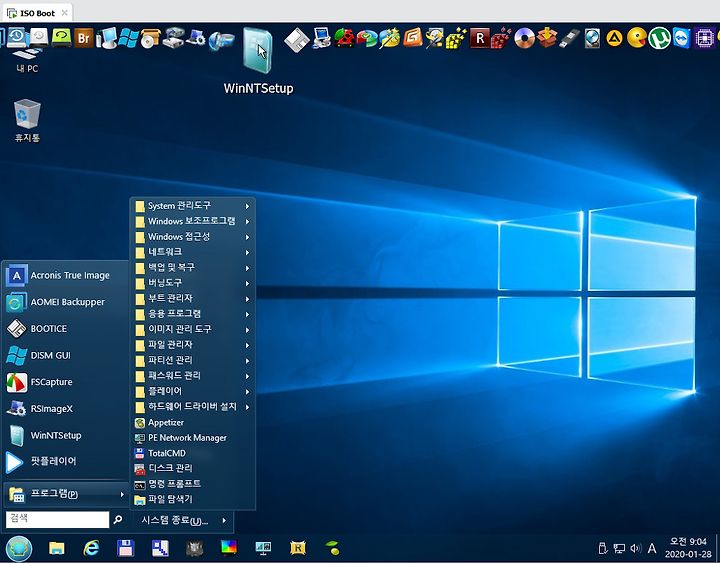Open DISM GUI from start menu

tap(66, 355)
